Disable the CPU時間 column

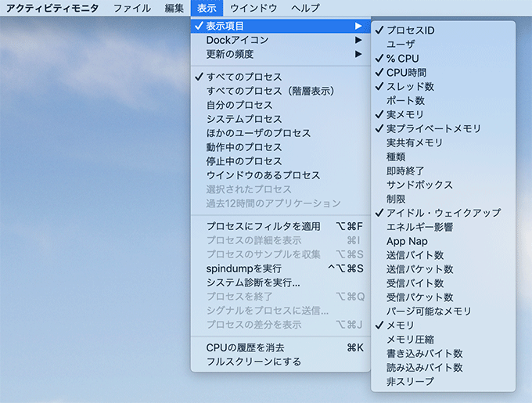point(406,73)
